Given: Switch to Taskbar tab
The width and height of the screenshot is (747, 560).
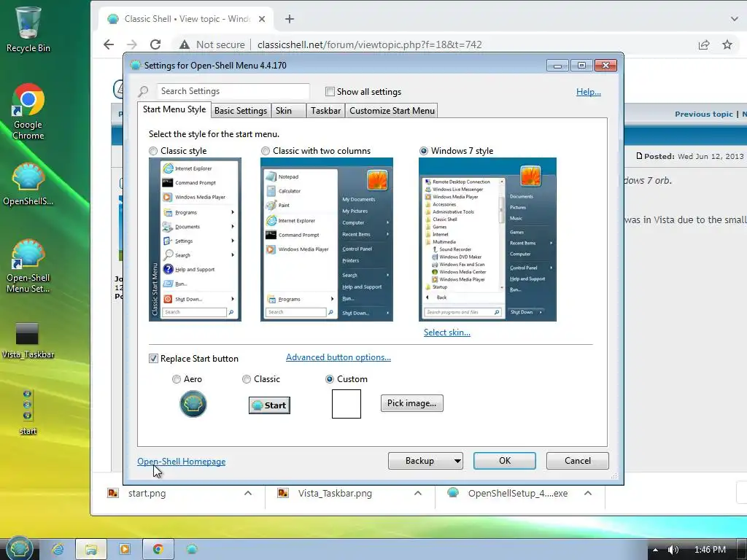Looking at the screenshot, I should [x=326, y=111].
